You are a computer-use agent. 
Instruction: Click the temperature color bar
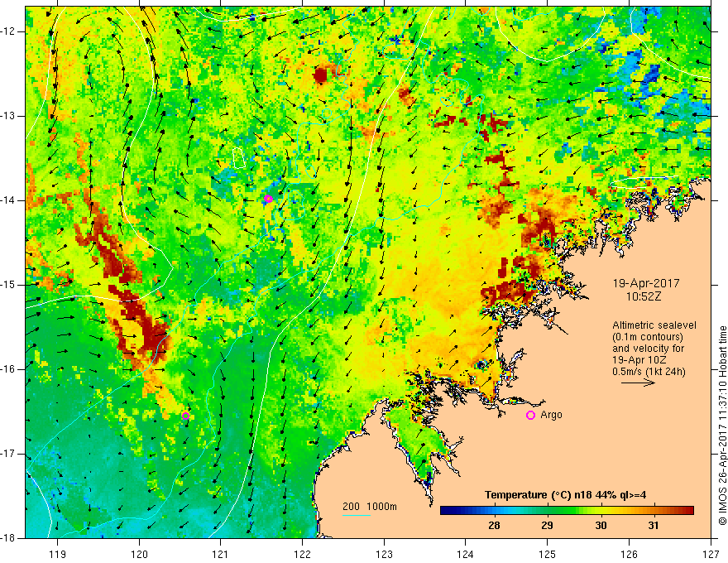(567, 511)
